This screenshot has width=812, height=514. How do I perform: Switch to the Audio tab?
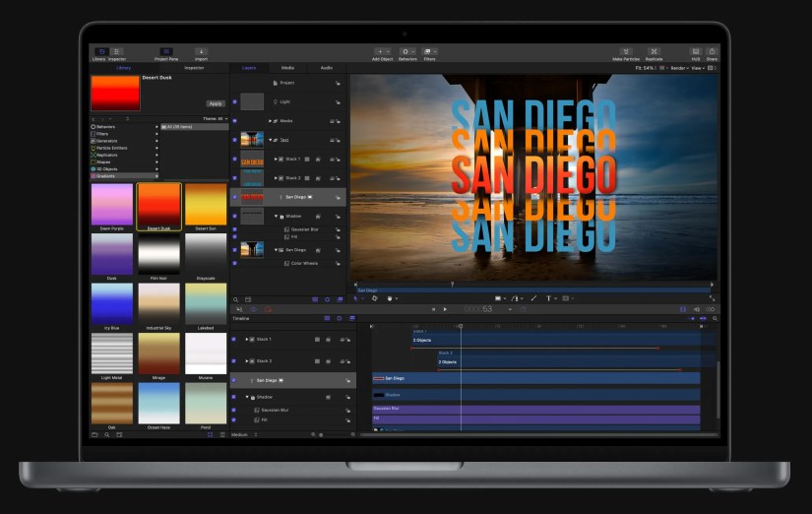tap(326, 68)
